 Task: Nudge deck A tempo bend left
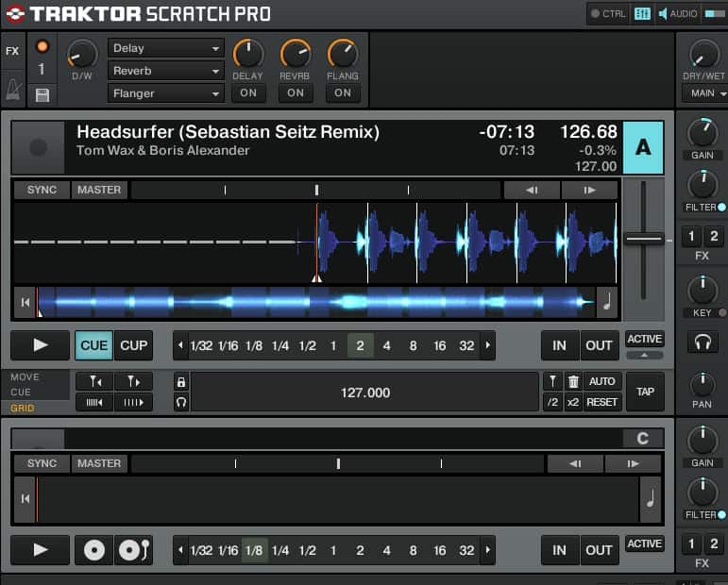tap(532, 190)
